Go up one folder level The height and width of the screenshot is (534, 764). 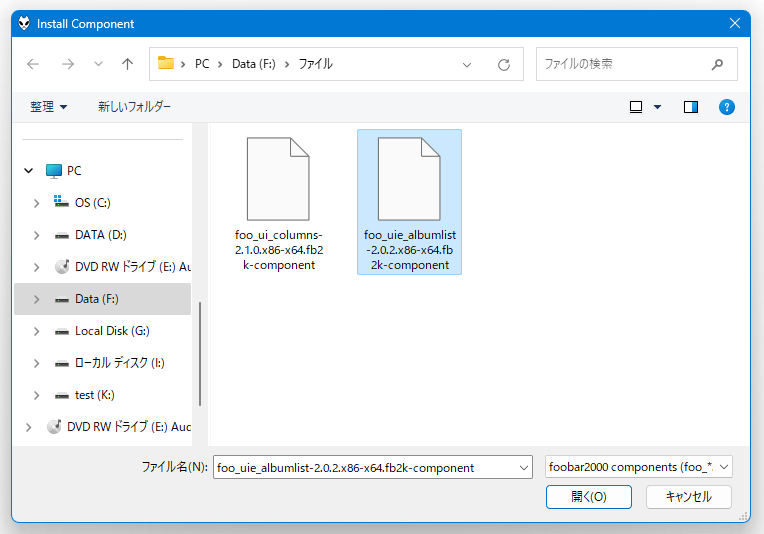(x=127, y=64)
